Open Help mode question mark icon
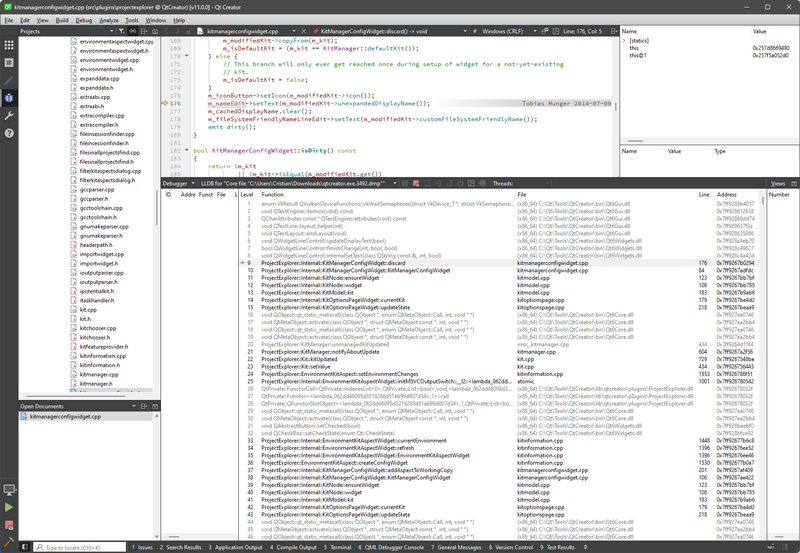Screen dimensions: 800x553 coord(9,133)
